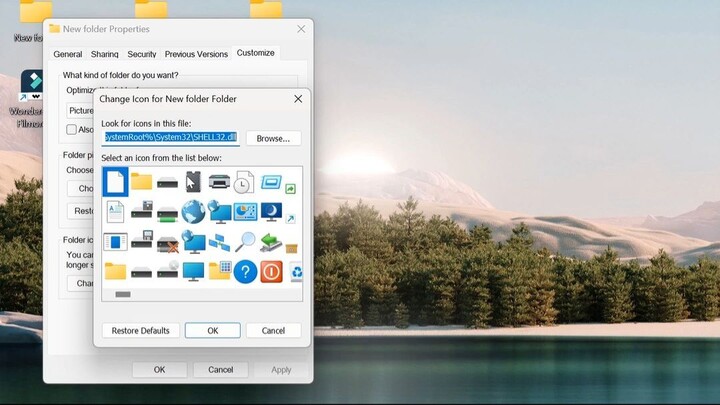Click 'Select an icon from the list below:' label
Image resolution: width=720 pixels, height=405 pixels.
tap(161, 158)
